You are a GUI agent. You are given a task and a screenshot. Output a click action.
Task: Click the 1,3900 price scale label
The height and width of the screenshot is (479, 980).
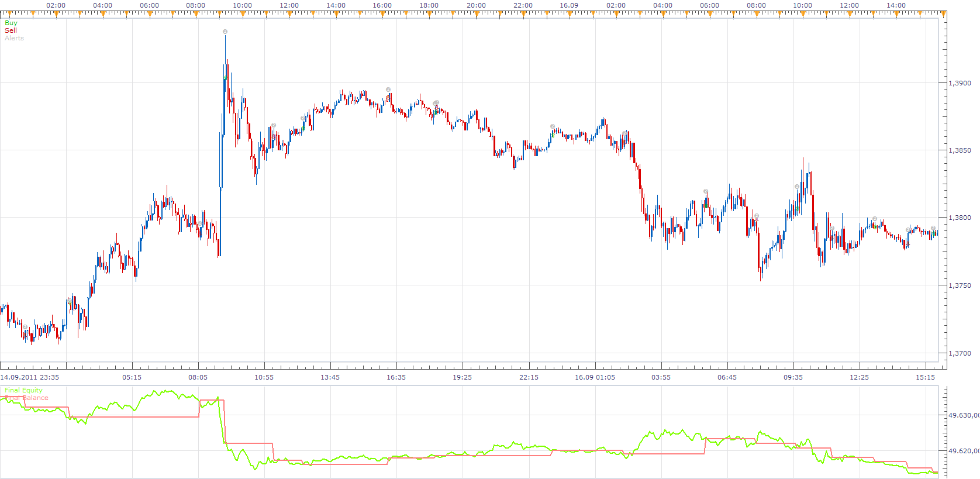960,83
